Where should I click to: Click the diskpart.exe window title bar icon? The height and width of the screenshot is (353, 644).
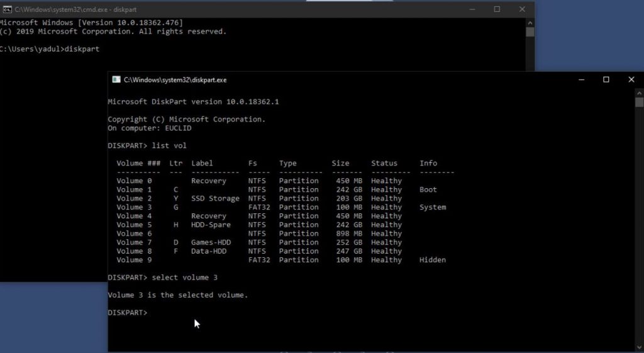(x=116, y=80)
